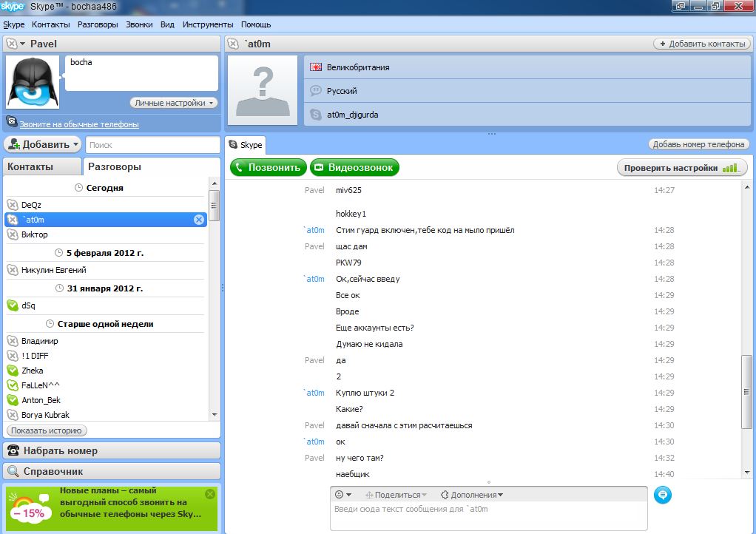Close the `at0m conversation with the X icon
The width and height of the screenshot is (756, 534).
tap(199, 220)
